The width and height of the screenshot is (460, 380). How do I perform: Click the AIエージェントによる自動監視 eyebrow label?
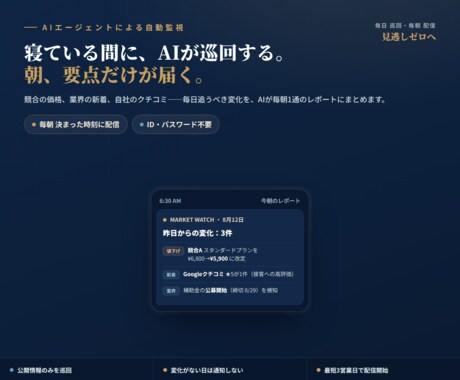pyautogui.click(x=113, y=28)
